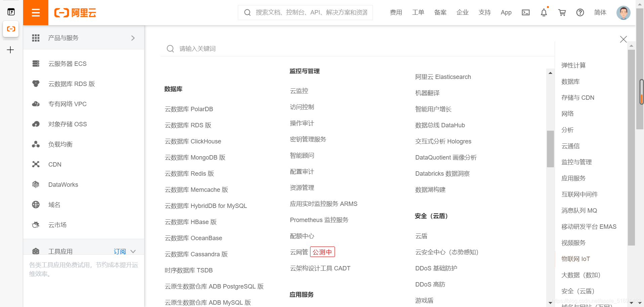Image resolution: width=644 pixels, height=307 pixels.
Task: Click the 请输入关键词 input field
Action: click(x=357, y=49)
